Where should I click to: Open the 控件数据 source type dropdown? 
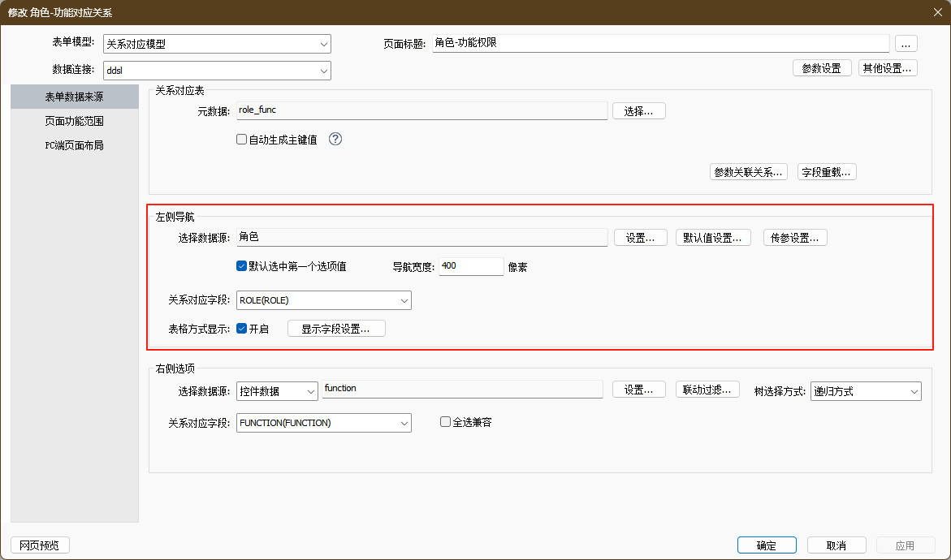(277, 391)
